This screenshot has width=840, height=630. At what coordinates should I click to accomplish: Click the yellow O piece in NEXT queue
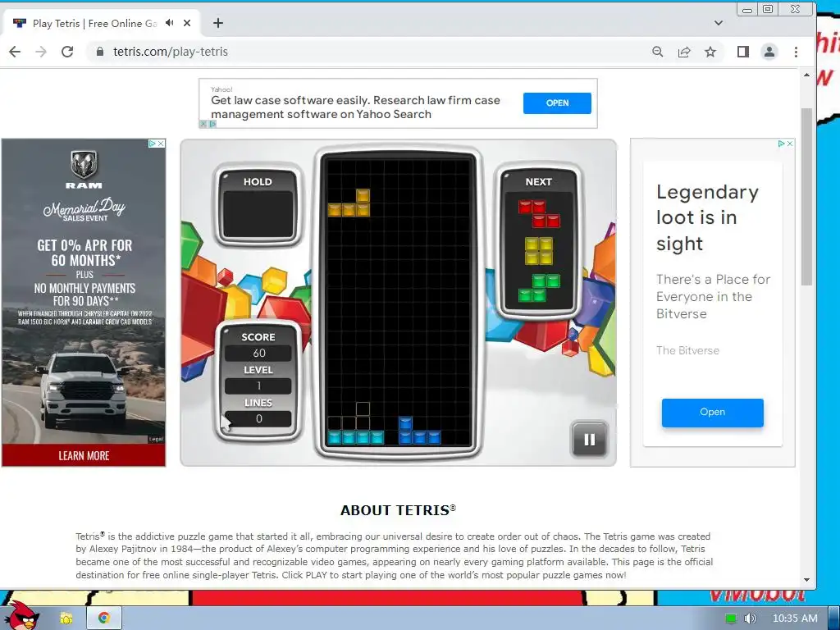[538, 251]
